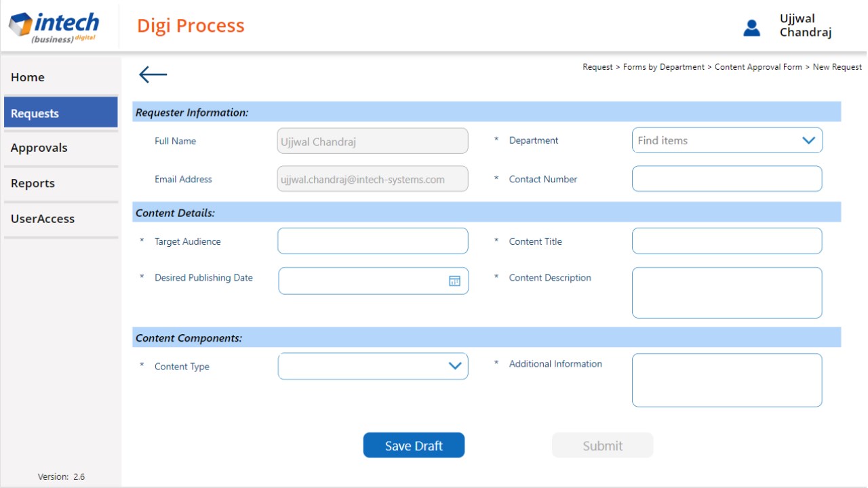868x488 pixels.
Task: Click the back arrow icon
Action: coord(153,75)
